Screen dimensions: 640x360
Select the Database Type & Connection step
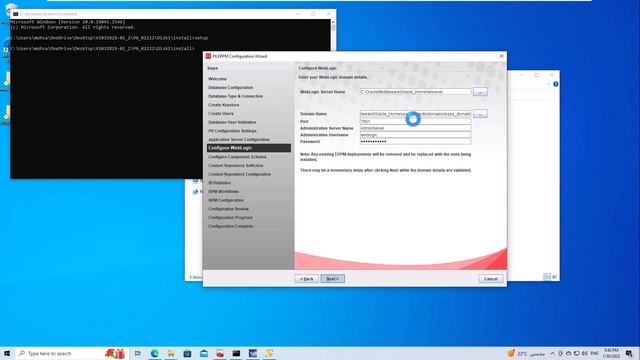pos(236,96)
